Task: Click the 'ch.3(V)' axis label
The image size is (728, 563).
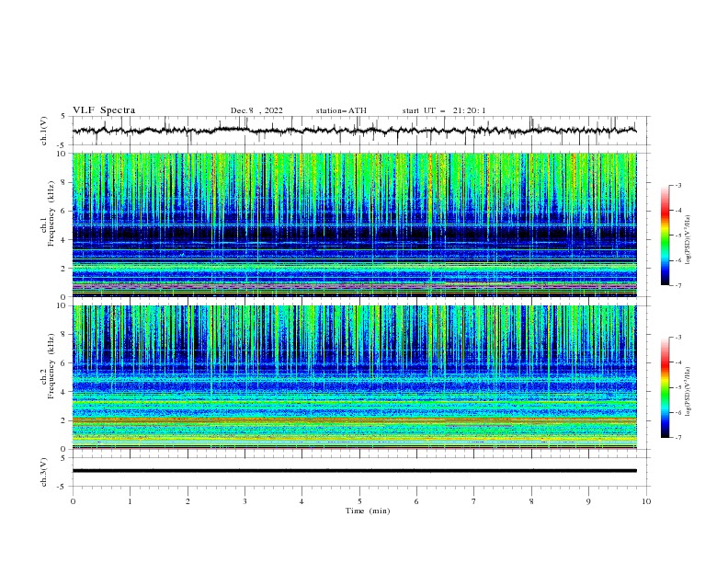Action: pyautogui.click(x=43, y=472)
